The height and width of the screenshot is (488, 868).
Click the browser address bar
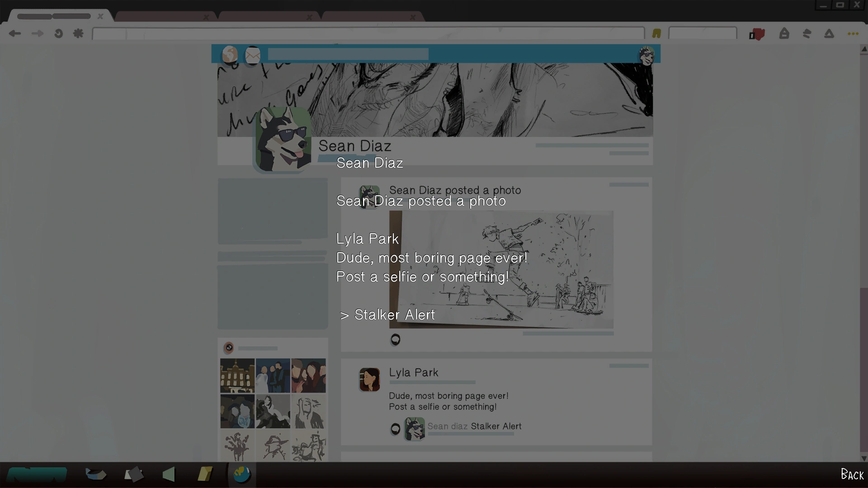pos(368,33)
